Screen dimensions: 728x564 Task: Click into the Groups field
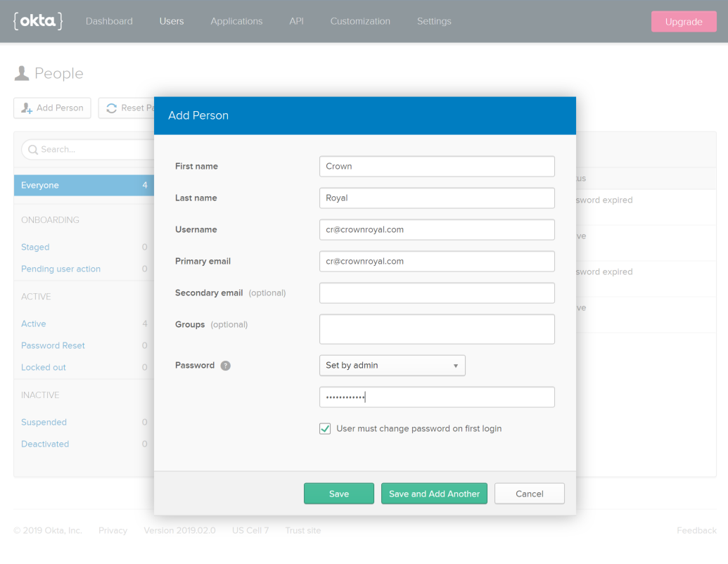coord(436,328)
